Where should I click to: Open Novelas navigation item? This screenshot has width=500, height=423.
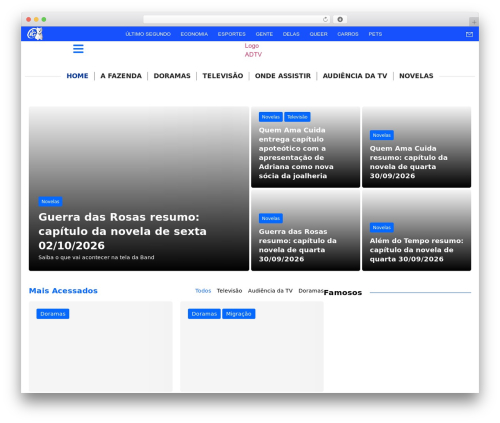(416, 76)
